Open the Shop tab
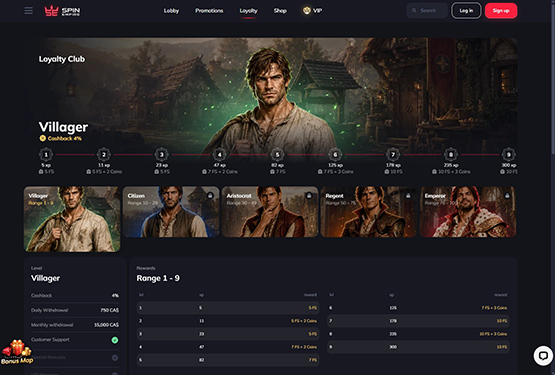Screen dimensions: 555x375 click(280, 11)
